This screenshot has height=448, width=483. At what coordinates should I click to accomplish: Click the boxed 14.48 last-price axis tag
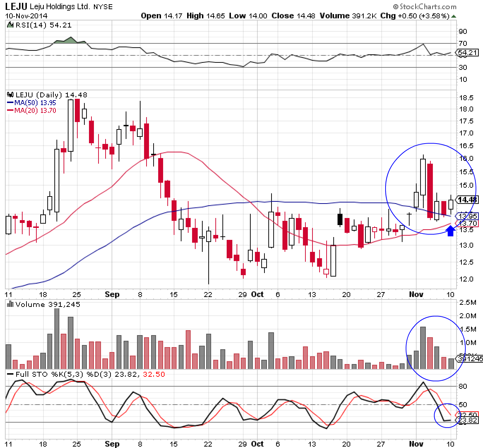pos(467,200)
